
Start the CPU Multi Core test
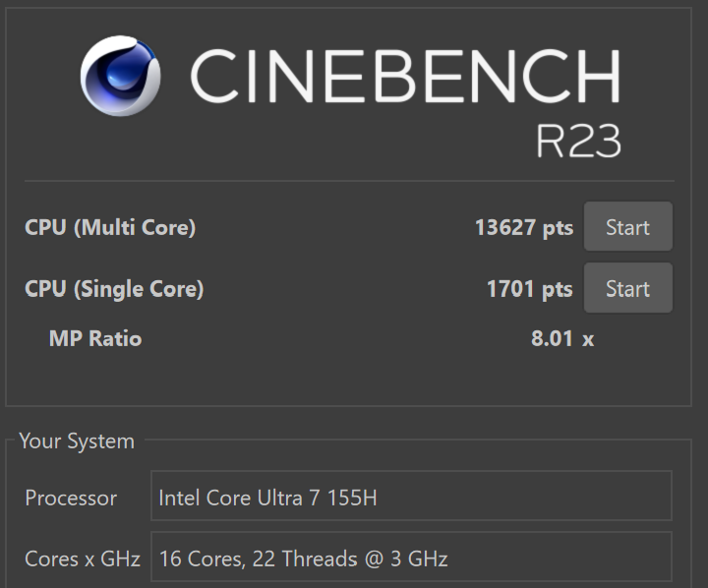(x=627, y=227)
